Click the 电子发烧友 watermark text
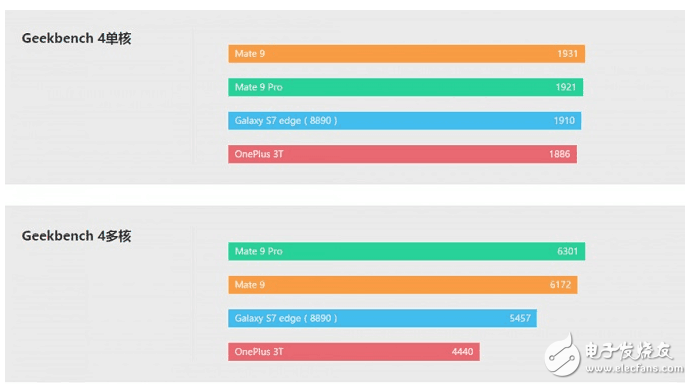The image size is (692, 385). [629, 351]
